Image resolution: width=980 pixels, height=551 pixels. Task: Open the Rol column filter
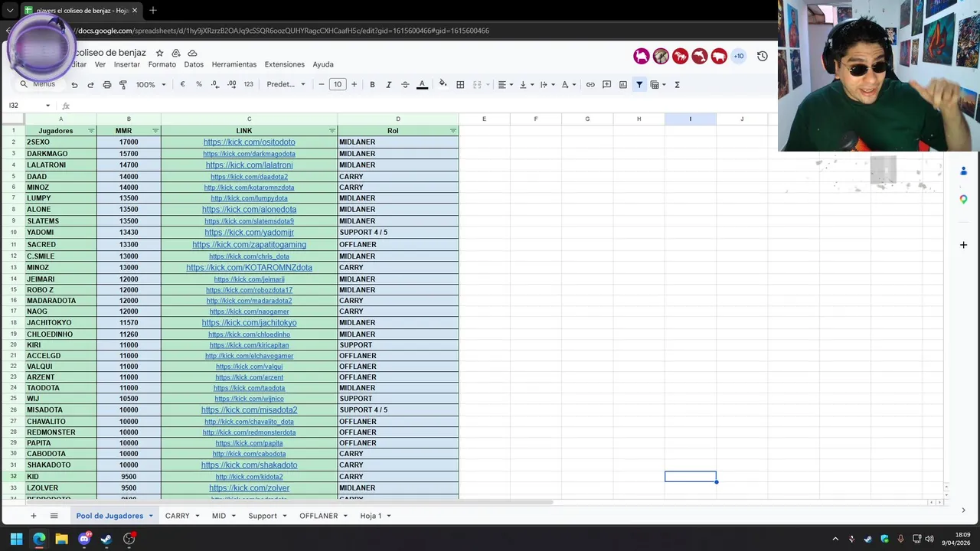453,131
